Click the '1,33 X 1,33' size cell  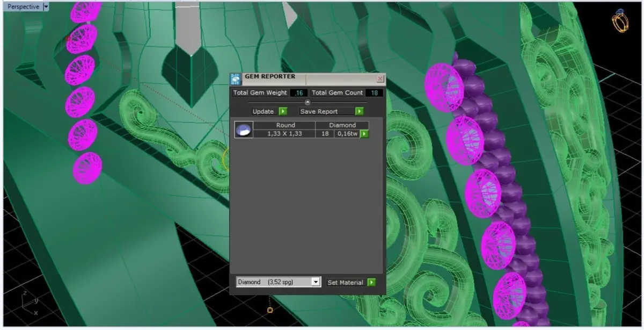tap(284, 134)
